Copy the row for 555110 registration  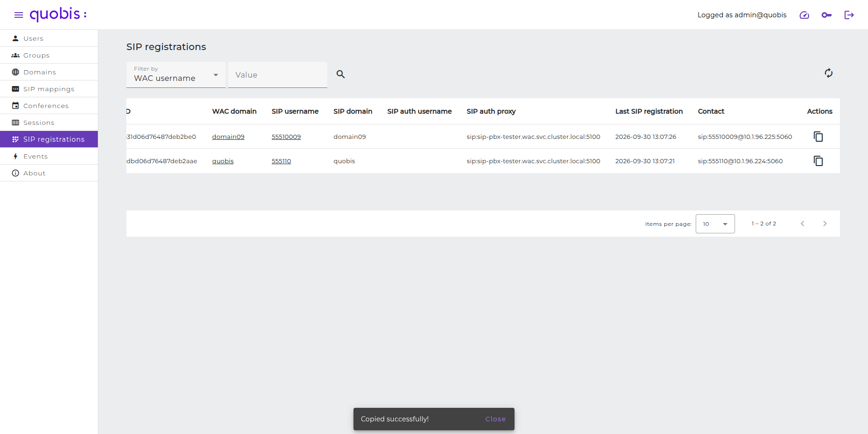(818, 161)
